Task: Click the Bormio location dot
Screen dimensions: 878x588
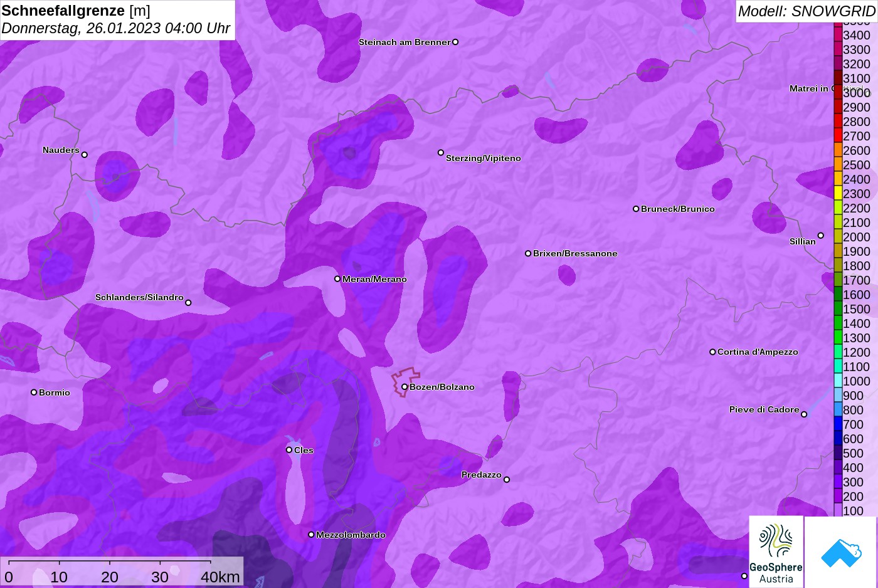Action: pos(34,392)
